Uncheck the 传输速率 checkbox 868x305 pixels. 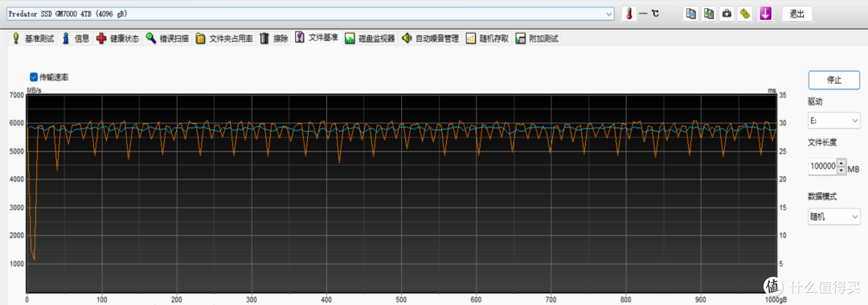pos(34,77)
